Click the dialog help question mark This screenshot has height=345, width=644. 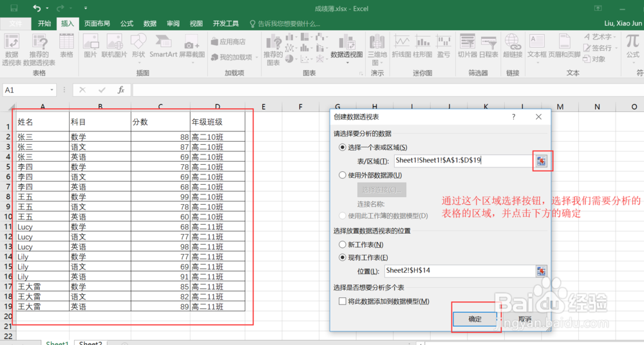coord(513,117)
